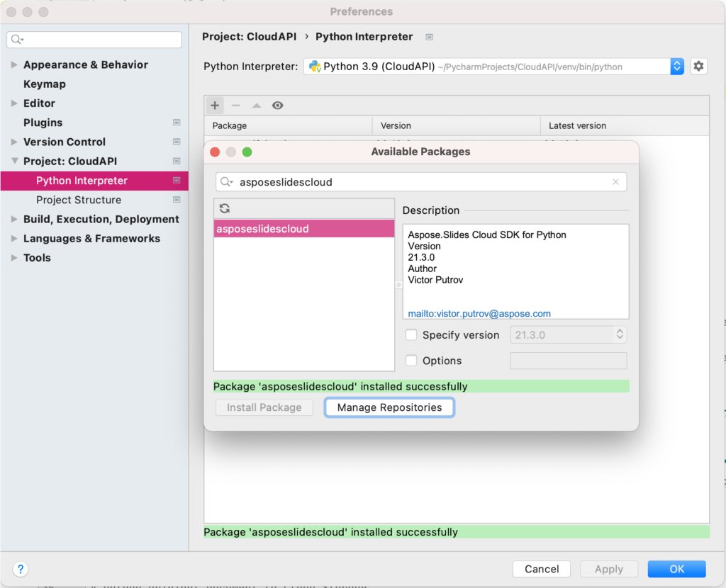Screen dimensions: 726x588
Task: Expand the Appearance & Behavior section
Action: 14,64
